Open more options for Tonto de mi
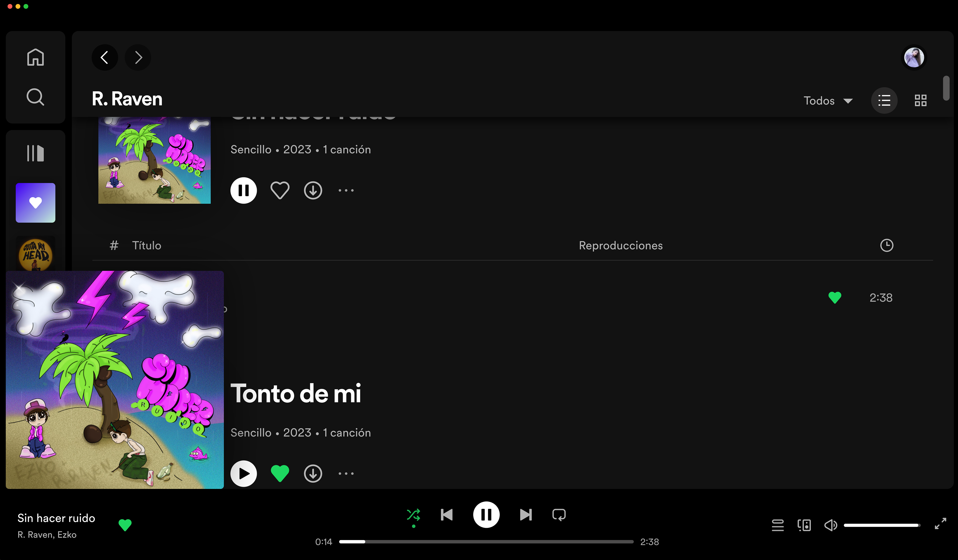Image resolution: width=958 pixels, height=560 pixels. click(x=346, y=474)
